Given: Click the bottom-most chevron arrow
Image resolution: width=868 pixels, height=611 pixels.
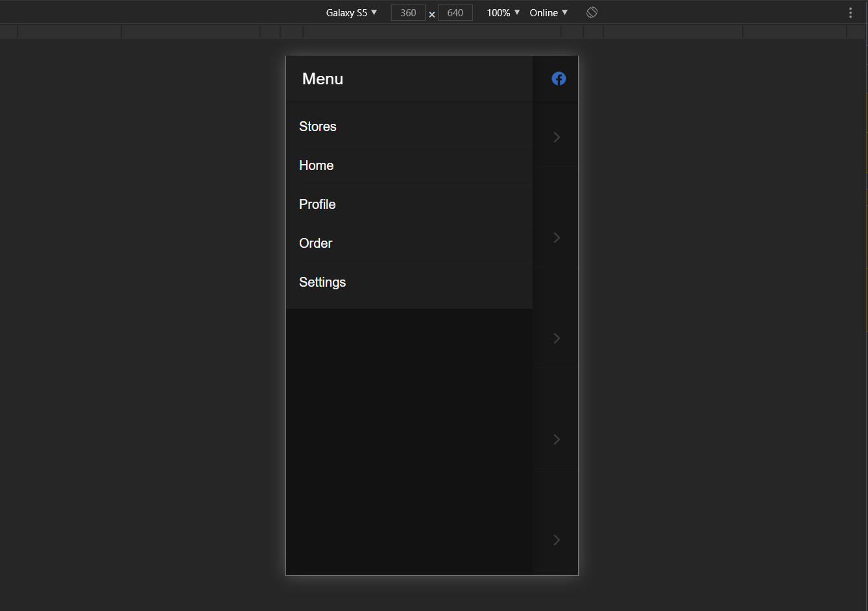Looking at the screenshot, I should pos(557,540).
